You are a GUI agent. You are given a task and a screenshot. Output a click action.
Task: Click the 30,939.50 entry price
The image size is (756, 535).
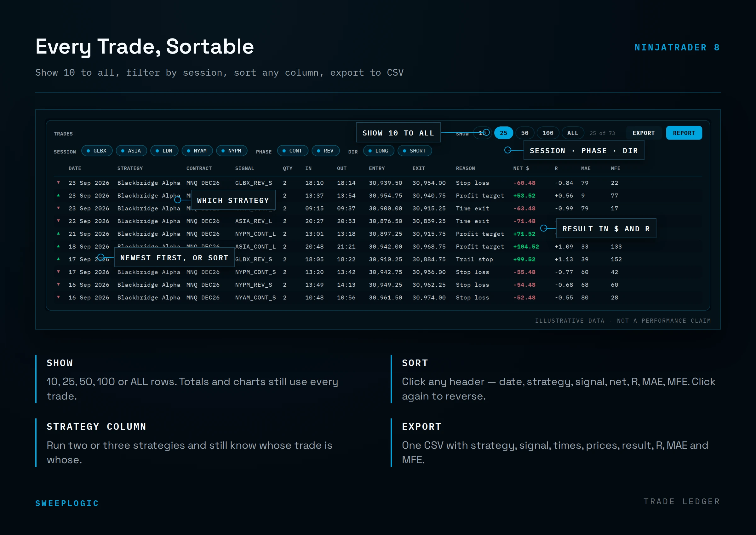[386, 183]
